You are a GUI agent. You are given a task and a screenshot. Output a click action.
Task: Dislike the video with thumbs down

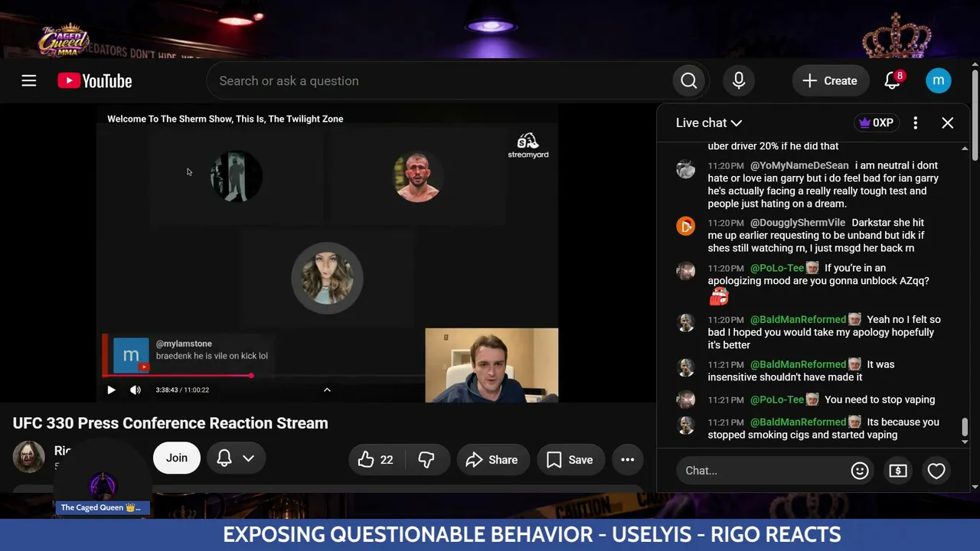[x=426, y=459]
